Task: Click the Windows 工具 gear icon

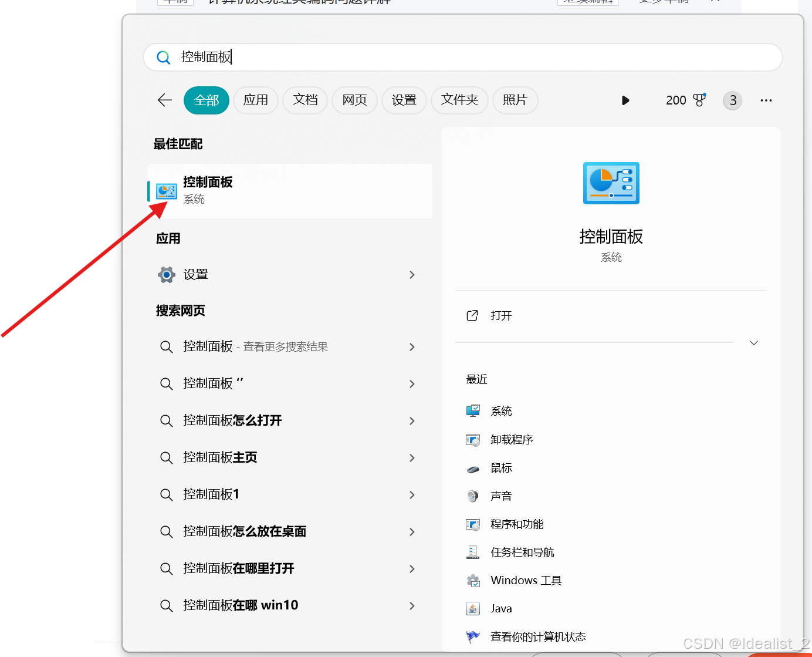Action: click(473, 581)
